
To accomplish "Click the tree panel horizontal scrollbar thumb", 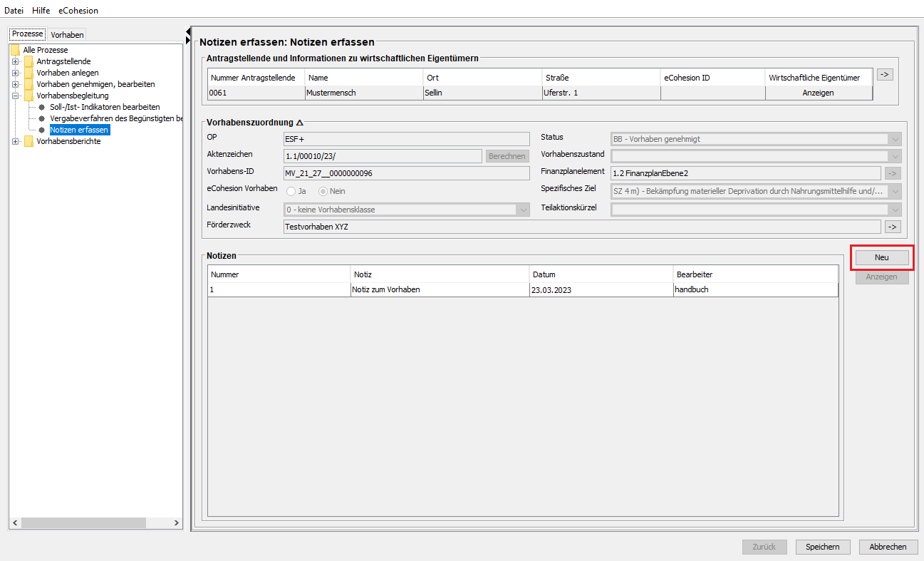I will 82,523.
